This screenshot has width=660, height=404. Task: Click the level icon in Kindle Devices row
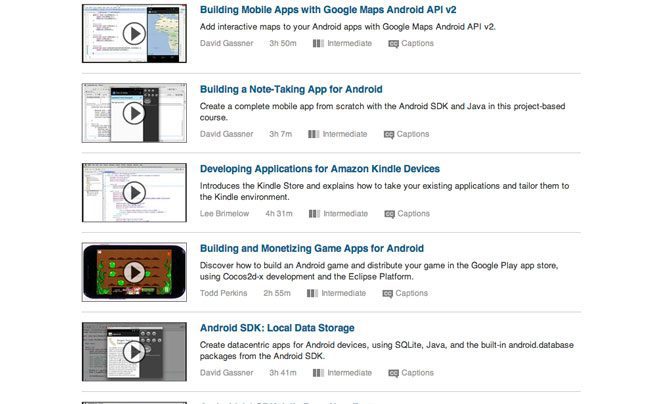pyautogui.click(x=314, y=214)
